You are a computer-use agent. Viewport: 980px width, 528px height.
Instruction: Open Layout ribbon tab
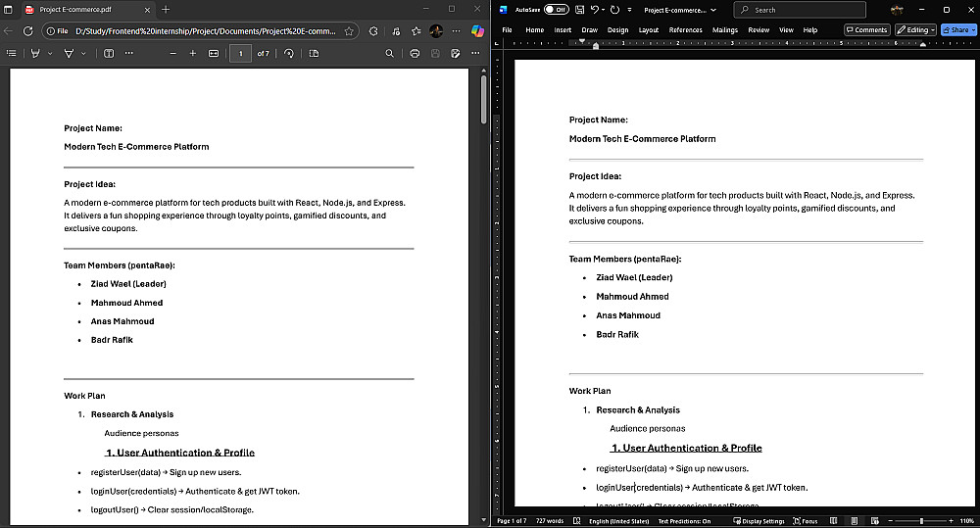[x=648, y=30]
